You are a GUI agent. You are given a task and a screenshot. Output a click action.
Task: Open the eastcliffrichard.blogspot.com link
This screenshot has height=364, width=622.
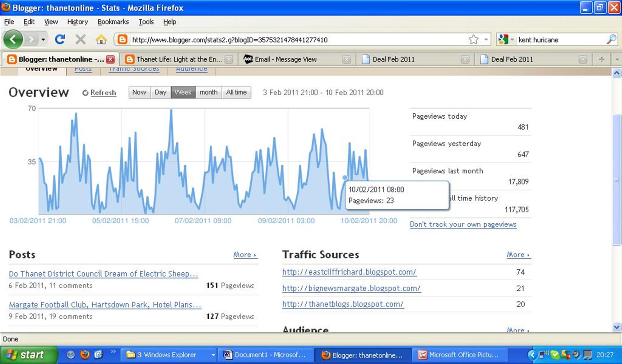click(349, 272)
